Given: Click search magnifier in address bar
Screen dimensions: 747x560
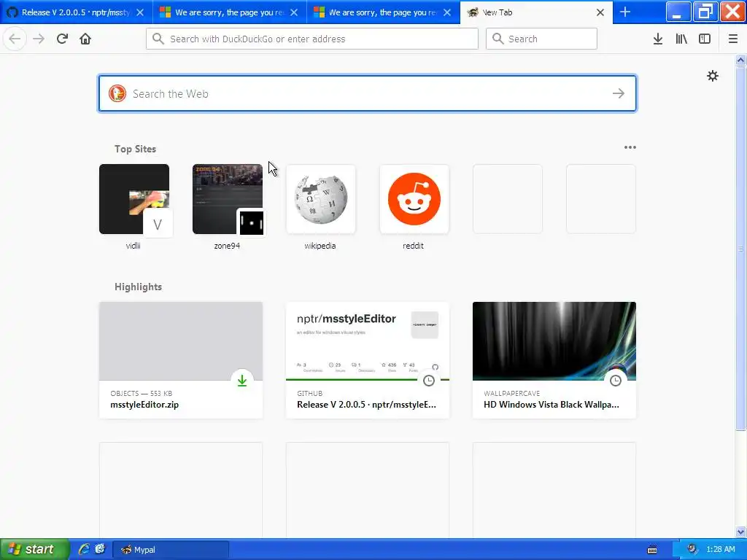Looking at the screenshot, I should coord(158,39).
